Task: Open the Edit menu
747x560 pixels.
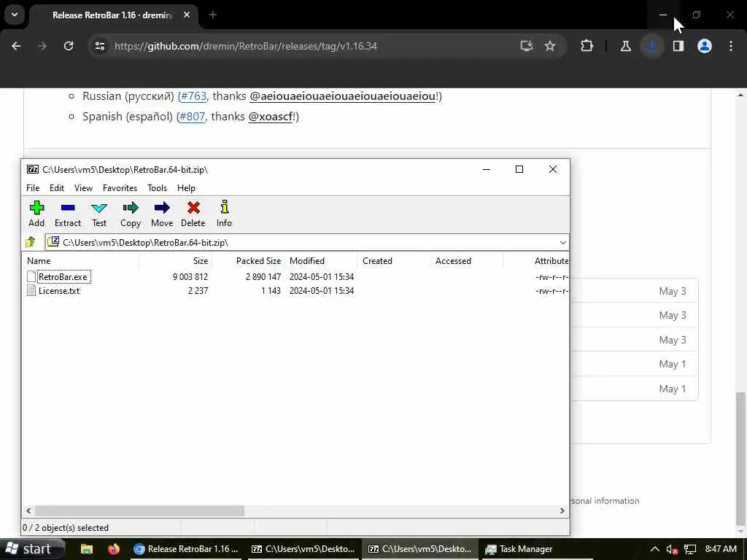Action: (x=57, y=188)
